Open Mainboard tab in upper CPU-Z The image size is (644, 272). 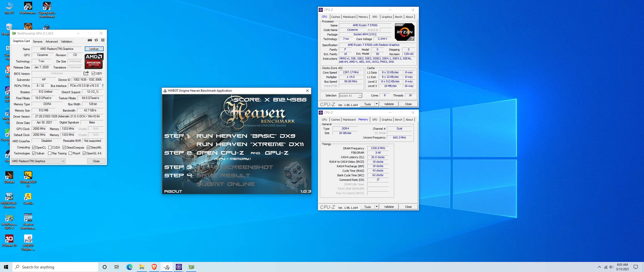(349, 17)
